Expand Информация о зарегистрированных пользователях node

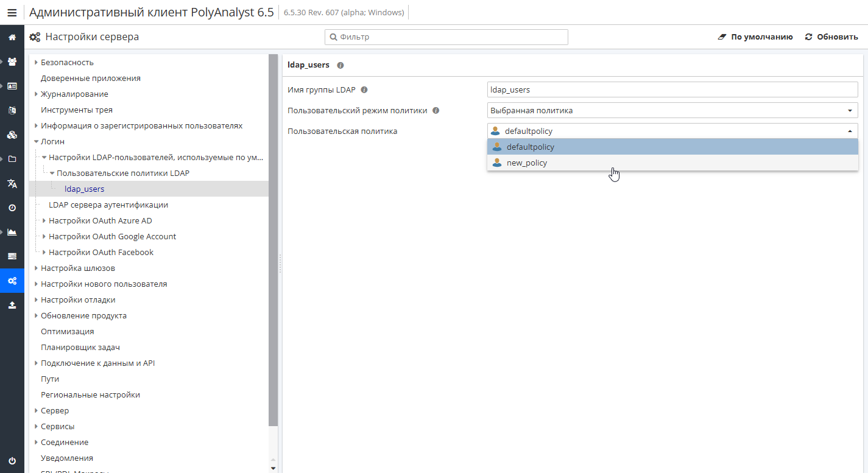[x=37, y=126]
